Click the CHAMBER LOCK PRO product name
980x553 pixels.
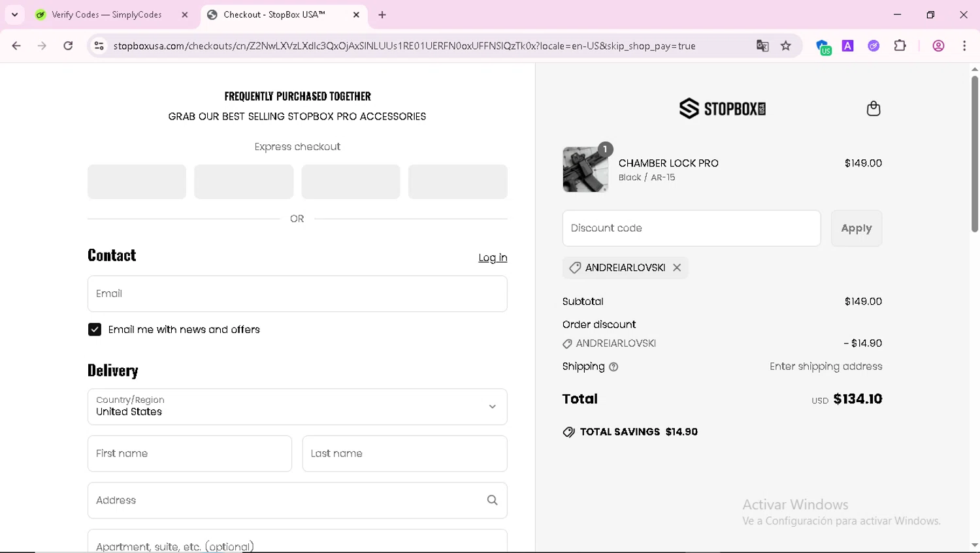tap(668, 163)
